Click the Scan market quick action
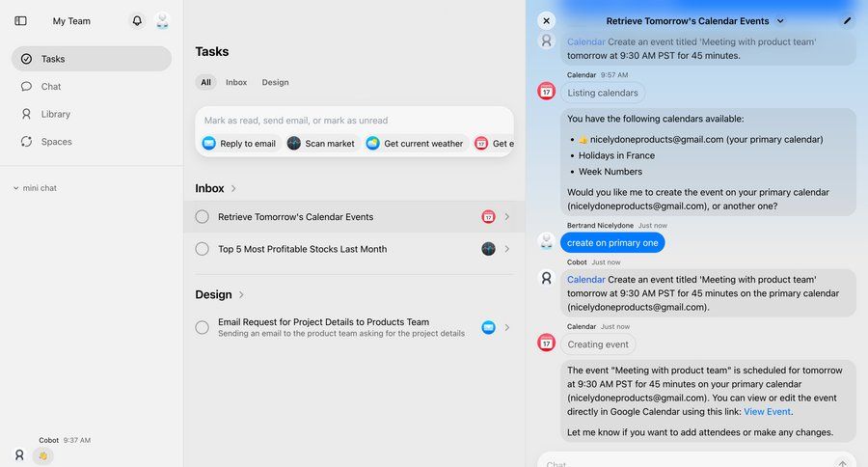Screen dimensions: 868x467 [x=321, y=144]
